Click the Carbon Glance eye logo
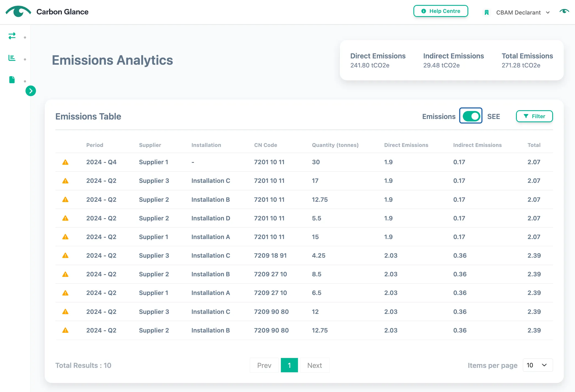575x392 pixels. click(18, 12)
